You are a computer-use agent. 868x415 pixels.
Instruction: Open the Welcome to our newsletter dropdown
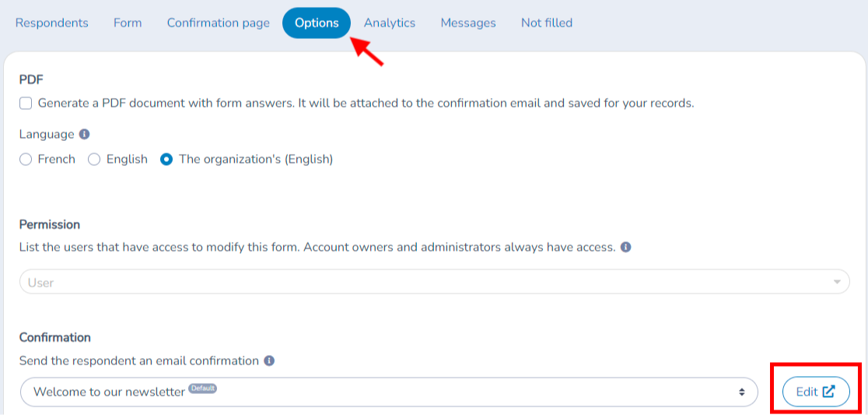(x=389, y=392)
